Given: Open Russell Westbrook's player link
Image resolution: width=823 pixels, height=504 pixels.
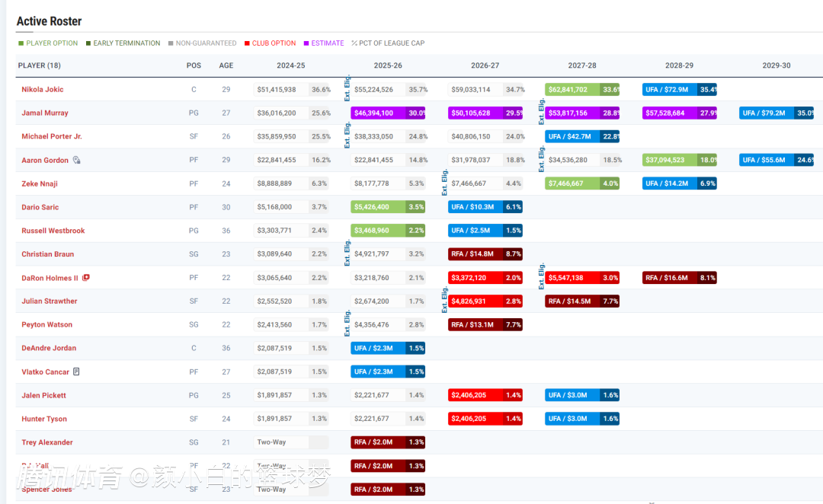Looking at the screenshot, I should [x=53, y=231].
